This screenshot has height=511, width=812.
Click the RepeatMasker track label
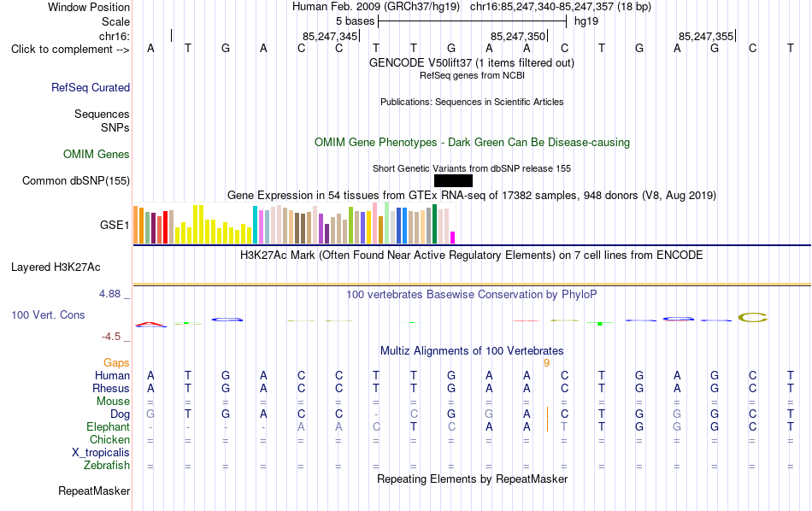click(94, 490)
